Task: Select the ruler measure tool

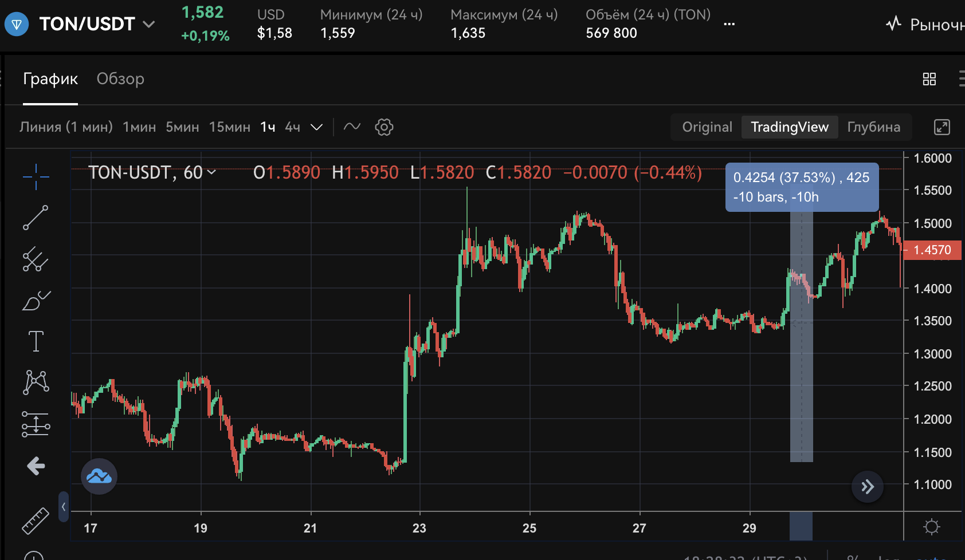Action: [x=36, y=520]
